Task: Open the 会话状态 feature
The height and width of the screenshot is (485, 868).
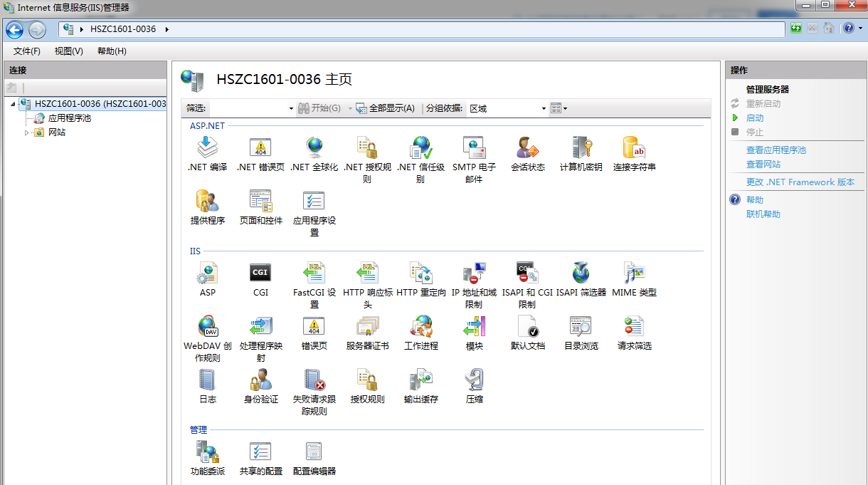Action: click(x=527, y=155)
